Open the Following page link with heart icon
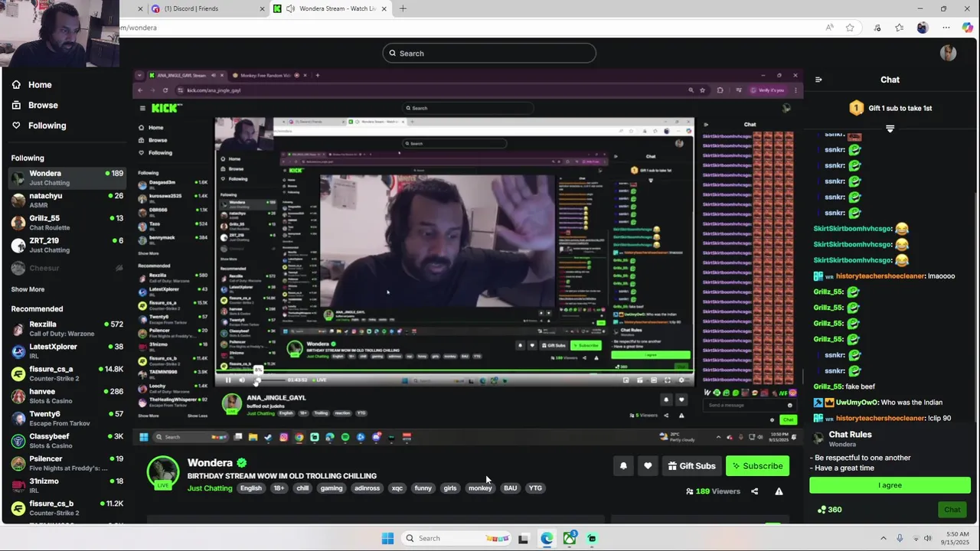The image size is (980, 551). 39,126
